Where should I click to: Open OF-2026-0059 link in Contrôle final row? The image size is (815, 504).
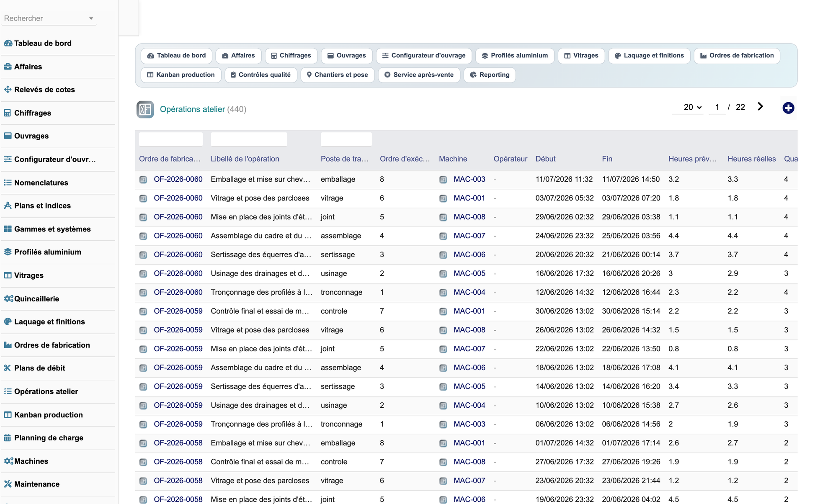[178, 311]
